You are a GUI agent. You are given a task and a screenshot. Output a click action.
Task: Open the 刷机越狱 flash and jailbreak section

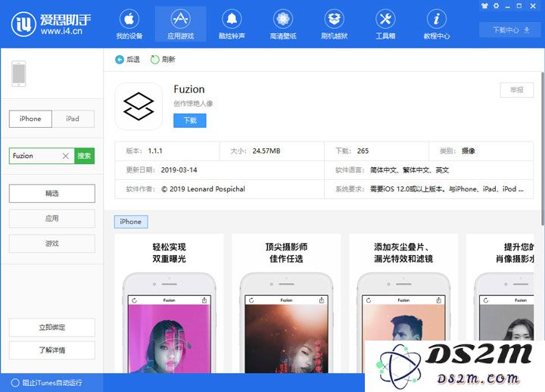coord(335,24)
